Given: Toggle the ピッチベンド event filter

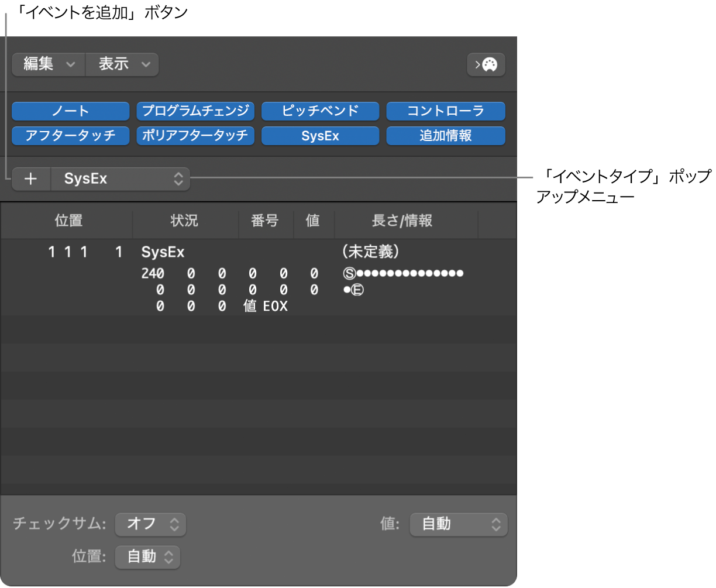Looking at the screenshot, I should pyautogui.click(x=320, y=111).
